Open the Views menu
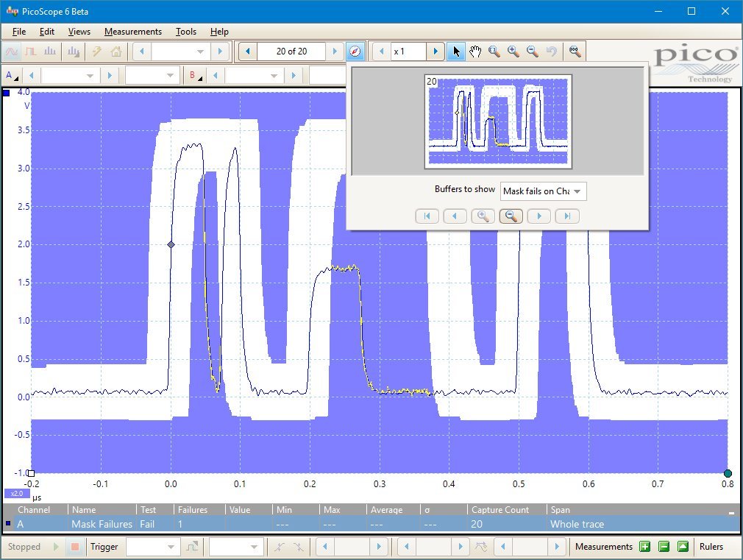Viewport: 743px width, 560px height. tap(79, 32)
